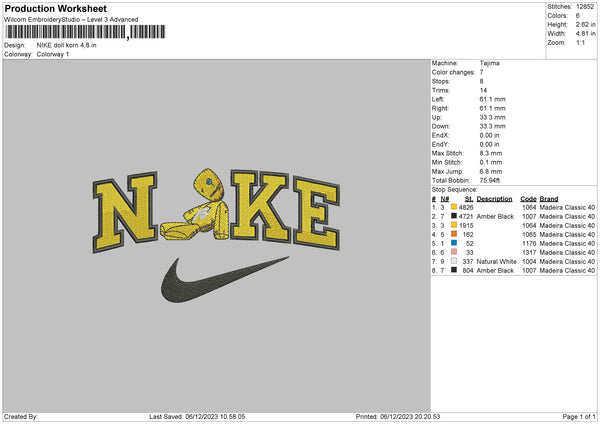Screen dimensions: 600x424
Task: Click the colorway value 'Colorway 1'
Action: tap(53, 54)
